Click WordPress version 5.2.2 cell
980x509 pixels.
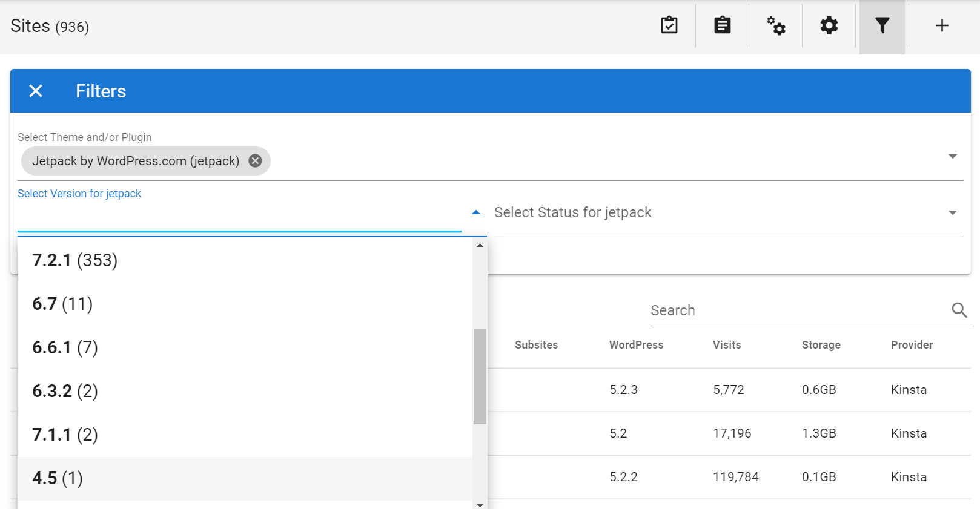tap(623, 477)
